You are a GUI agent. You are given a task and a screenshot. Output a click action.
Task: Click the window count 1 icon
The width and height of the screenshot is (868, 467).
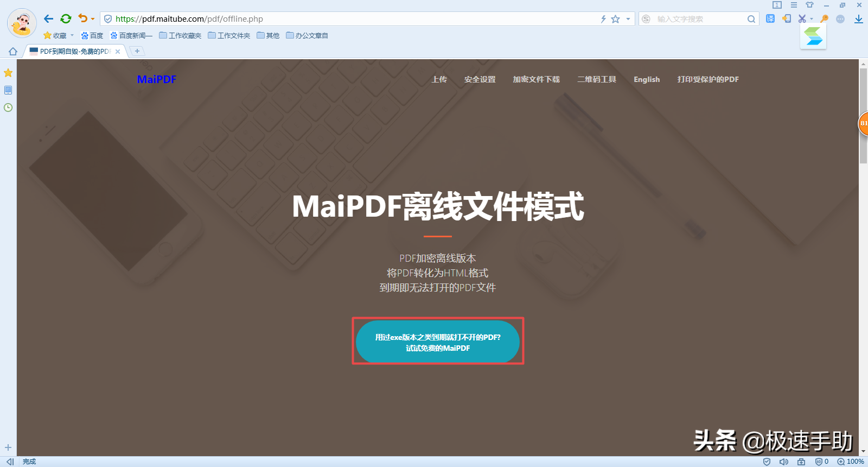(x=777, y=5)
